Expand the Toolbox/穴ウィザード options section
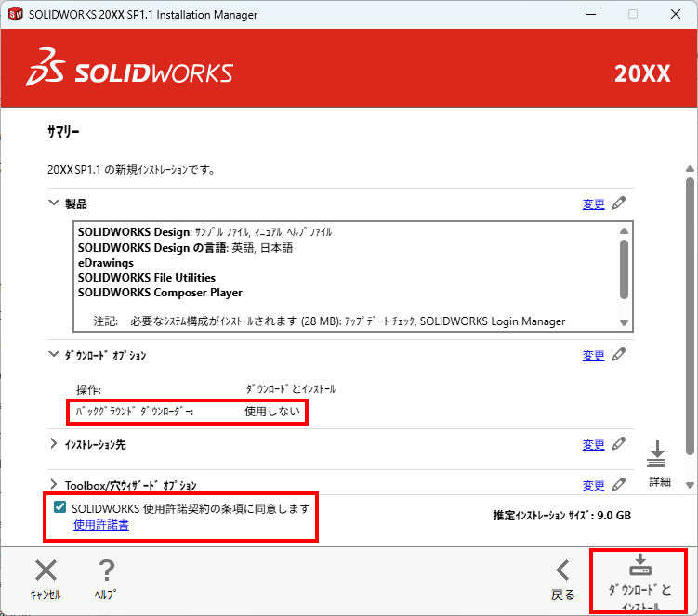This screenshot has width=698, height=616. tap(53, 484)
